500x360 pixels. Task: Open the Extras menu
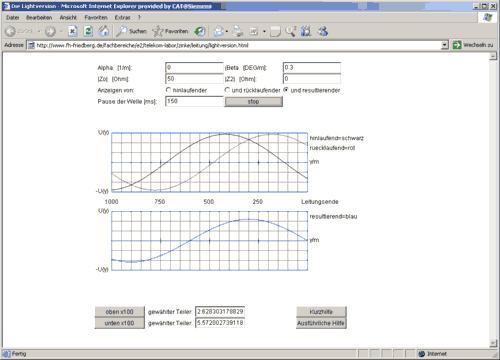[x=122, y=17]
